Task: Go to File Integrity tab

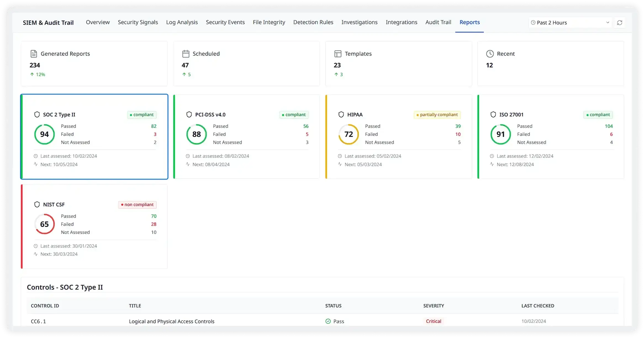Action: [x=269, y=22]
